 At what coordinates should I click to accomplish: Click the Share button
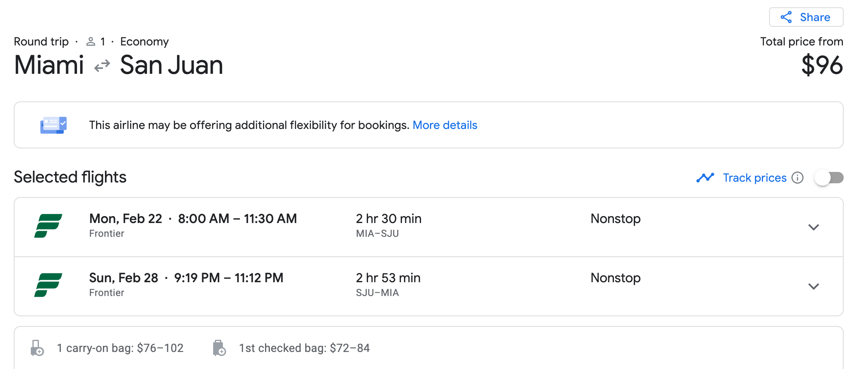pos(806,17)
